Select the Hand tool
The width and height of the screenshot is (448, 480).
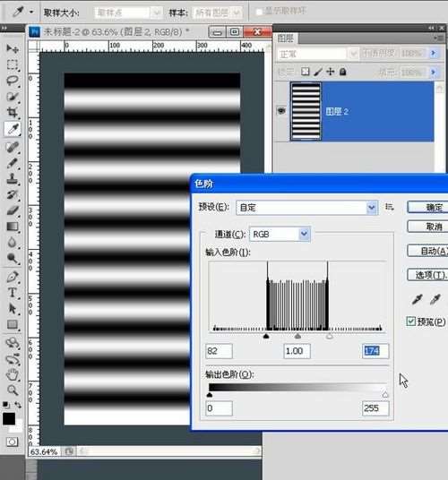[13, 374]
